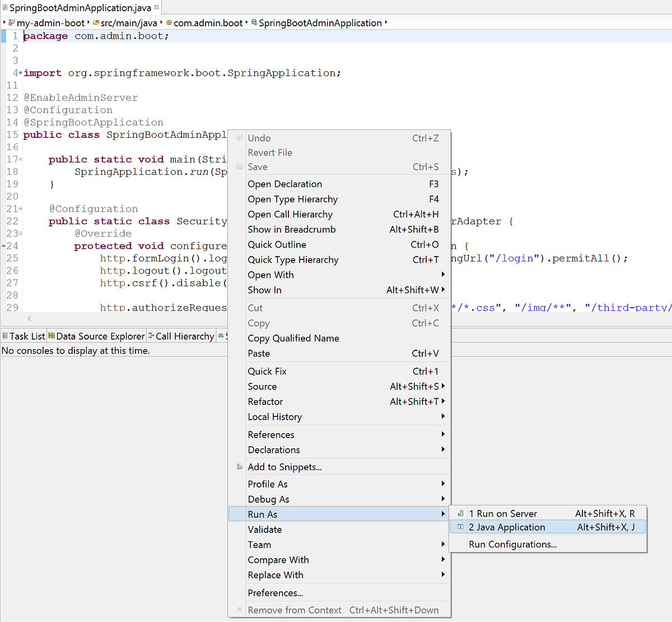
Task: Click the Undo icon in the context menu
Action: coord(239,137)
